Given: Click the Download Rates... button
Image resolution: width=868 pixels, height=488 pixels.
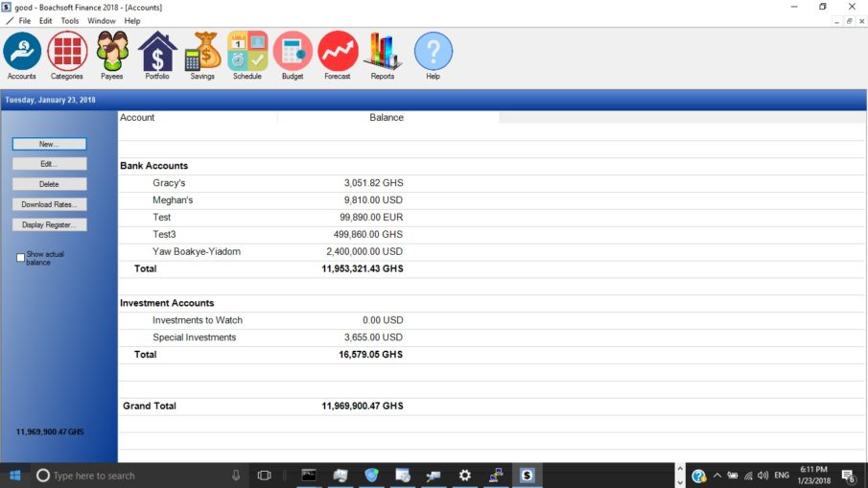Looking at the screenshot, I should [49, 205].
